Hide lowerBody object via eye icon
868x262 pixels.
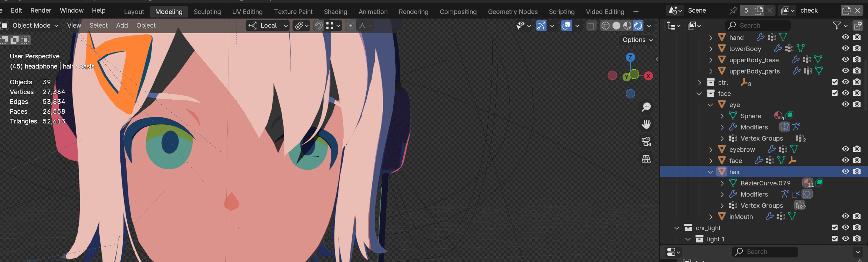coord(846,48)
